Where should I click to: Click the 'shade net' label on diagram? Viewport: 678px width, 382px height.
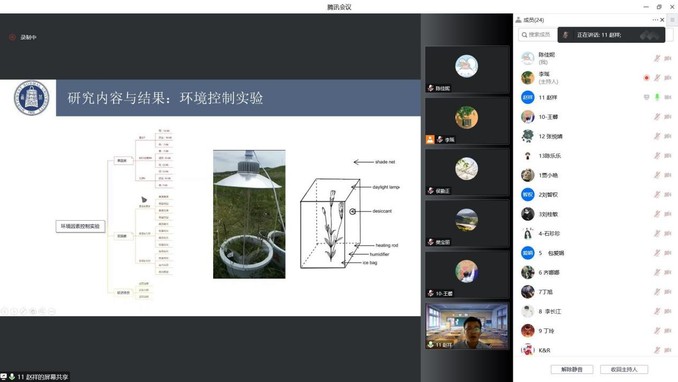pos(385,162)
